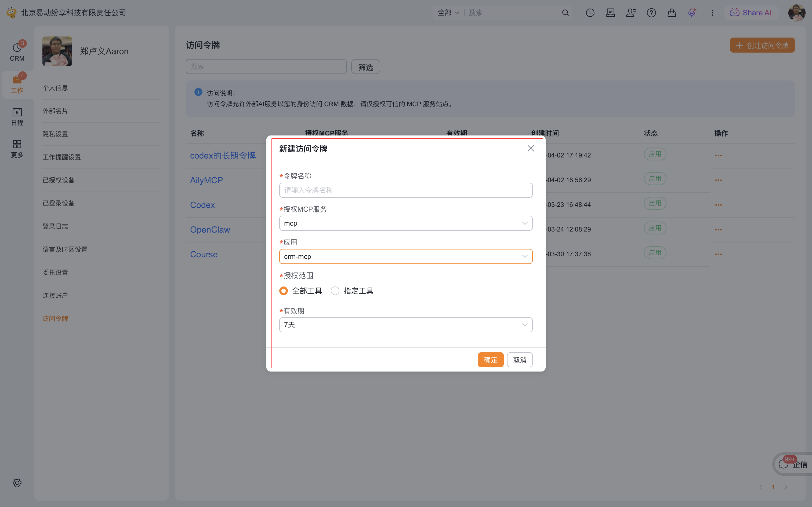Open the history clock icon in top bar
The width and height of the screenshot is (812, 507).
click(x=590, y=13)
